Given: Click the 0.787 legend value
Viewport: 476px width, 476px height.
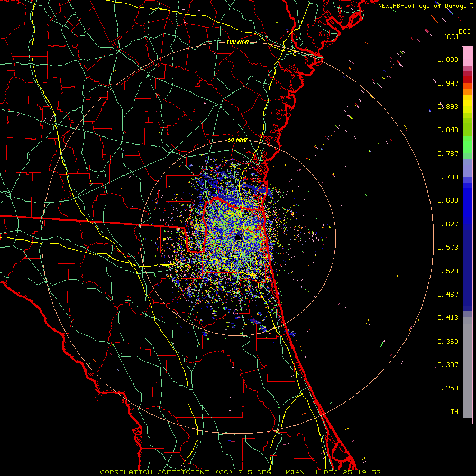Looking at the screenshot, I should (448, 153).
